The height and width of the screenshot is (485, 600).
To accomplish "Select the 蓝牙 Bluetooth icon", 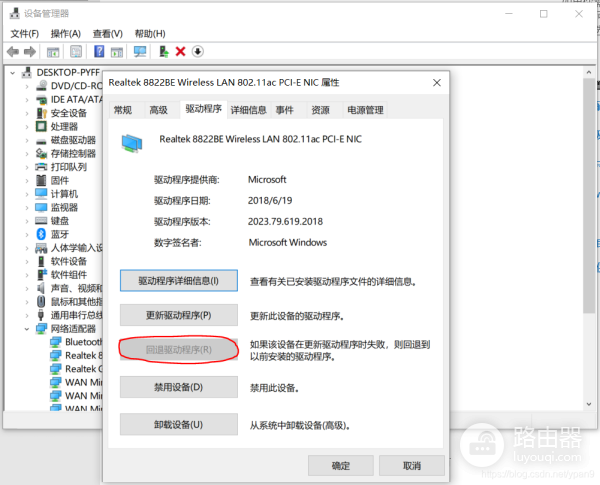I will pyautogui.click(x=41, y=234).
